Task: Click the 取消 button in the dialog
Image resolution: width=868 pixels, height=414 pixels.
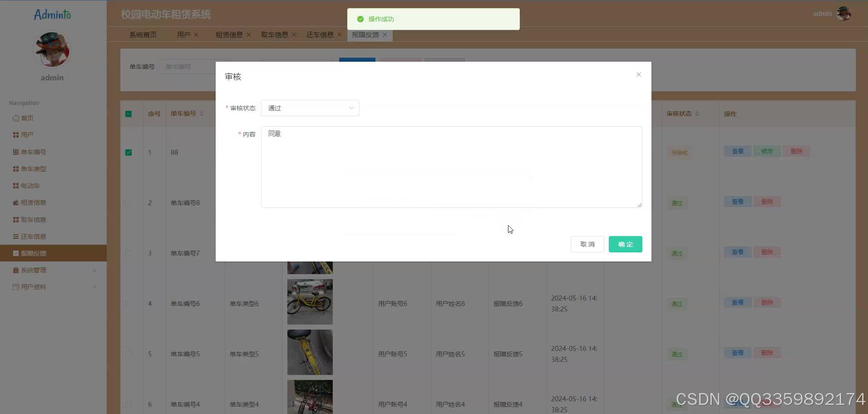Action: (x=587, y=244)
